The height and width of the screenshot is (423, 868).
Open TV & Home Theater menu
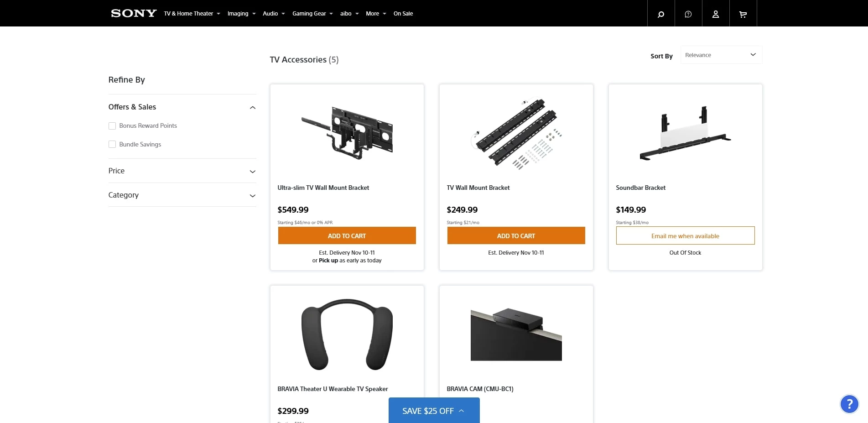click(192, 14)
